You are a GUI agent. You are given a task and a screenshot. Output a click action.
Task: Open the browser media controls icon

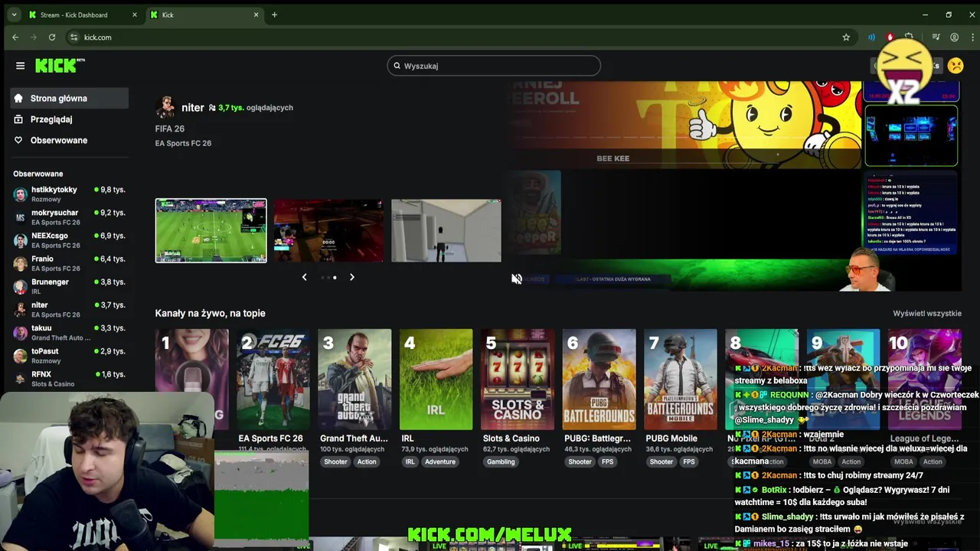(x=936, y=37)
